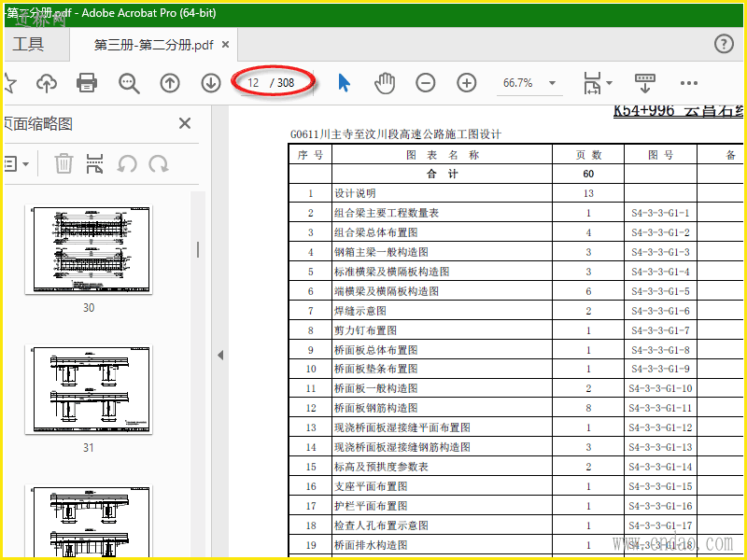Screen dimensions: 747x560
Task: Activate the hand pan tool
Action: 385,83
